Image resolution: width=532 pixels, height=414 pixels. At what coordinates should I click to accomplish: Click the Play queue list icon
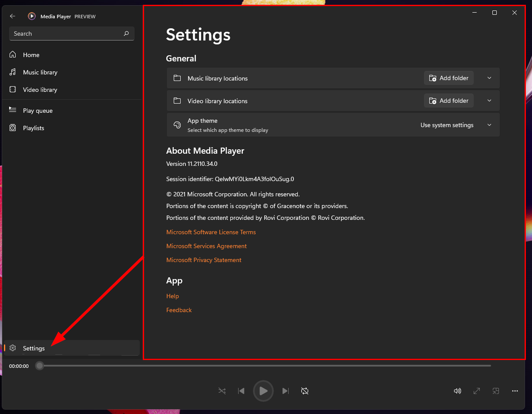(x=13, y=110)
